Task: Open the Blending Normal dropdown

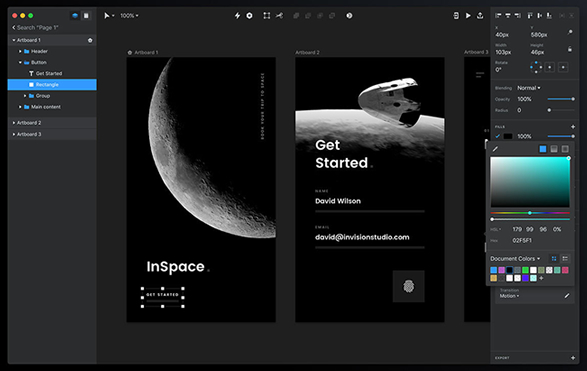Action: coord(529,88)
